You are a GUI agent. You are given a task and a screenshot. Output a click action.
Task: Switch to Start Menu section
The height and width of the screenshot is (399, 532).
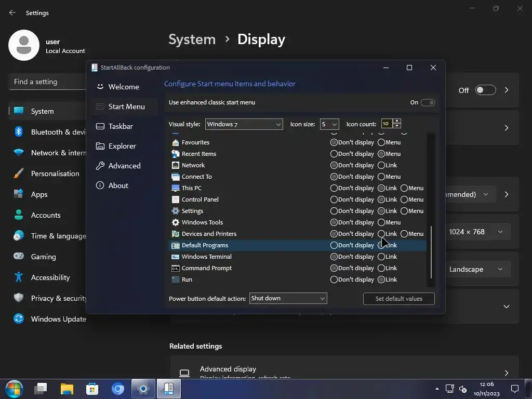[x=125, y=107]
